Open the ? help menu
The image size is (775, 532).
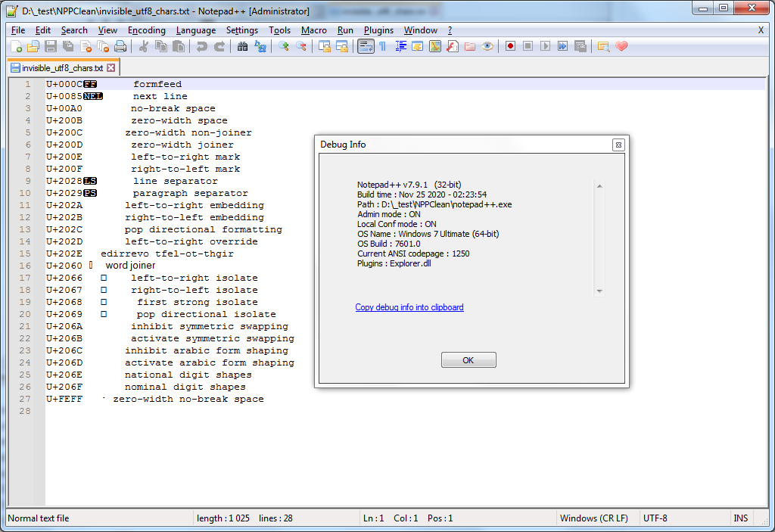450,30
